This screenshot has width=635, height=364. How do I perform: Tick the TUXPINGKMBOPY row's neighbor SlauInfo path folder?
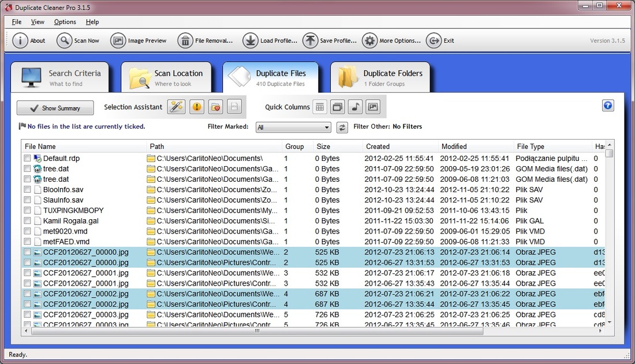tap(151, 200)
